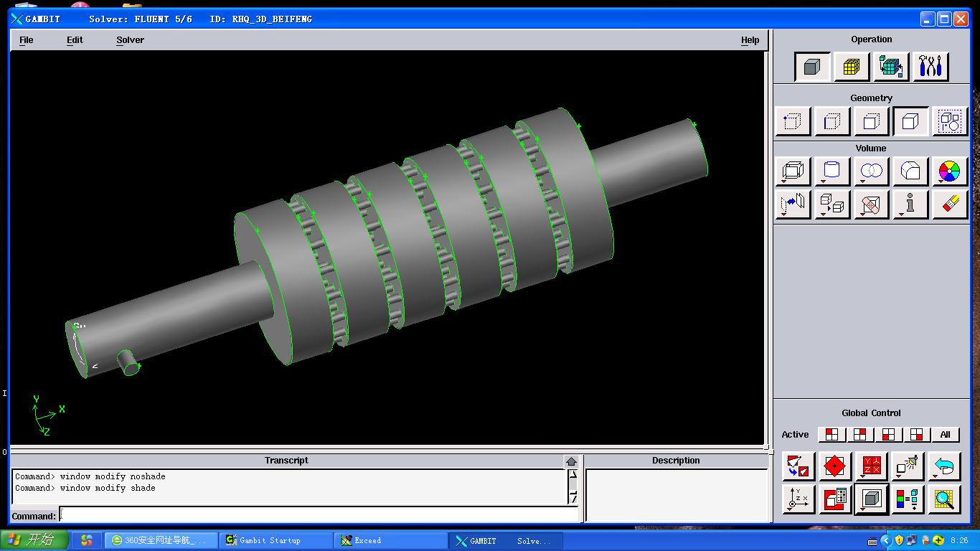Activate the upper-left quadrant toggle

[831, 435]
